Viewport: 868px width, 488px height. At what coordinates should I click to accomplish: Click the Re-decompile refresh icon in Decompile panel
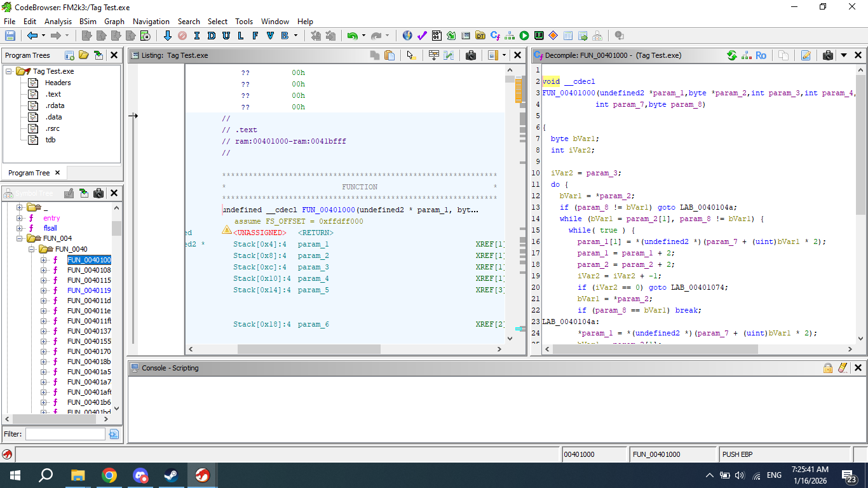click(732, 55)
